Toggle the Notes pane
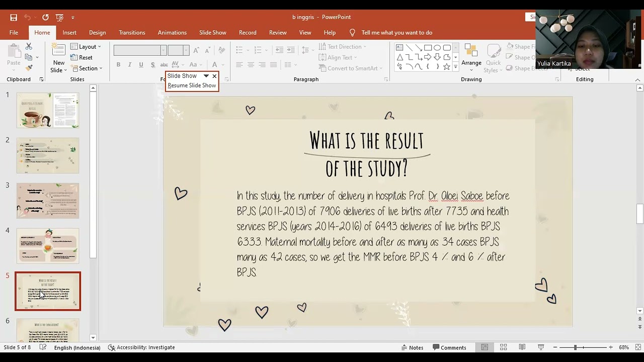644x362 pixels. point(412,347)
